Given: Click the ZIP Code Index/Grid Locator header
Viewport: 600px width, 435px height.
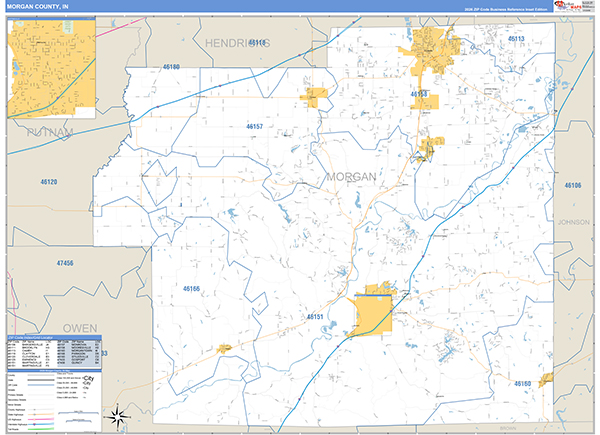Looking at the screenshot, I should tap(54, 338).
